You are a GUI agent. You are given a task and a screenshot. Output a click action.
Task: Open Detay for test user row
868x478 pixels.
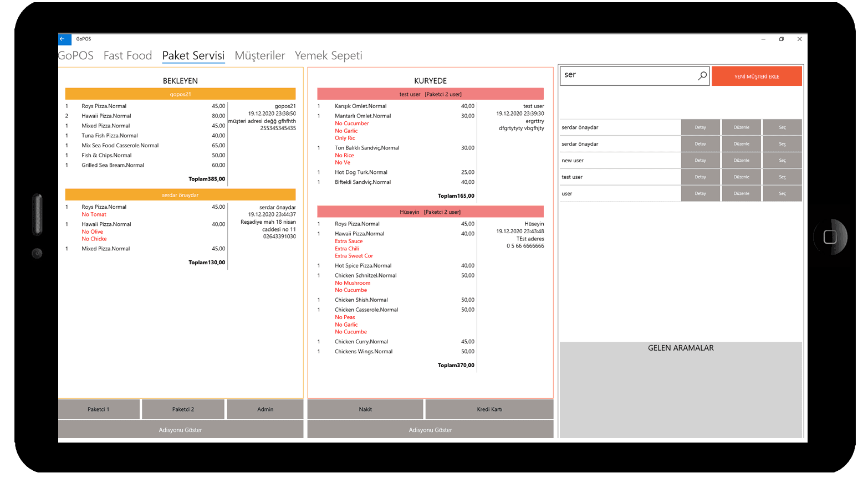(x=701, y=177)
